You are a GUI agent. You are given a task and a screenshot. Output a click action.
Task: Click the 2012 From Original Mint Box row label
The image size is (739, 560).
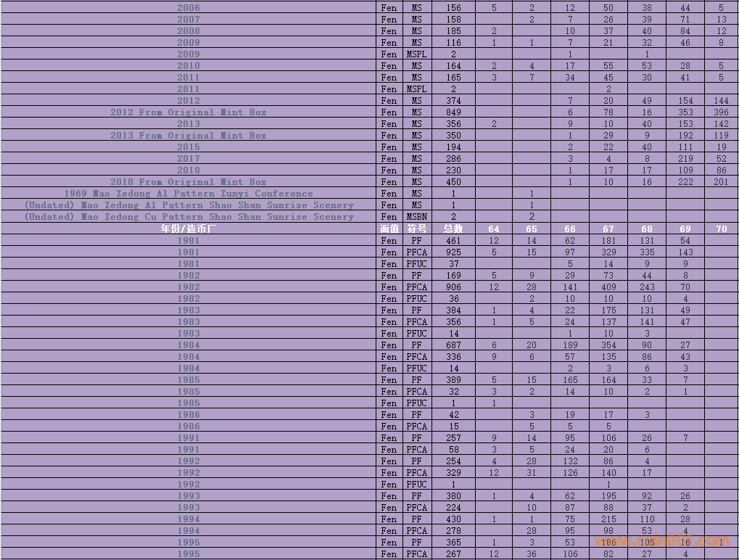(x=189, y=112)
